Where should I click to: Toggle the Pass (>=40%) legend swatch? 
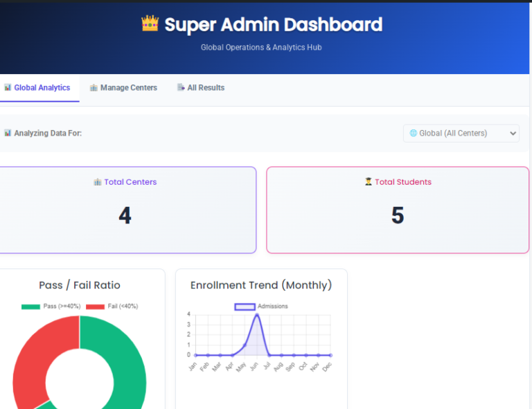coord(30,307)
